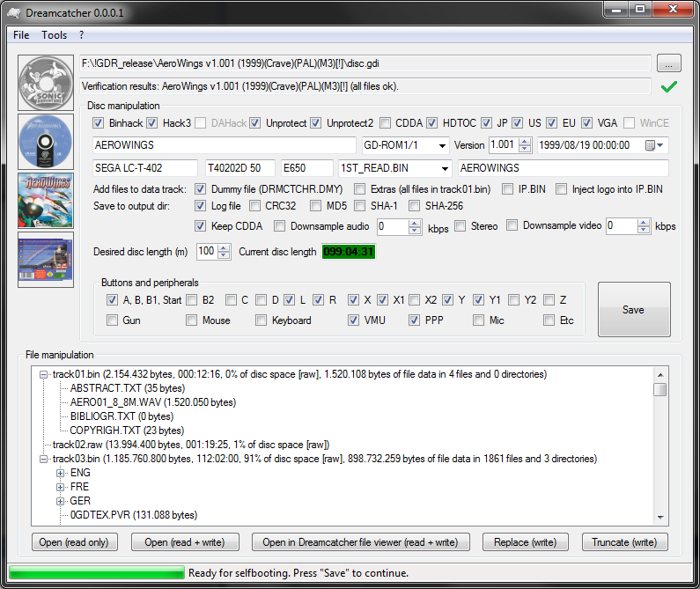Collapse the track03.bin tree node
This screenshot has width=700, height=589.
44,459
